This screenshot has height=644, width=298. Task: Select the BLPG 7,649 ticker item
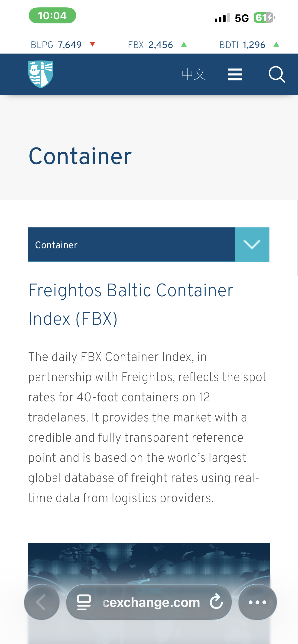click(x=63, y=45)
